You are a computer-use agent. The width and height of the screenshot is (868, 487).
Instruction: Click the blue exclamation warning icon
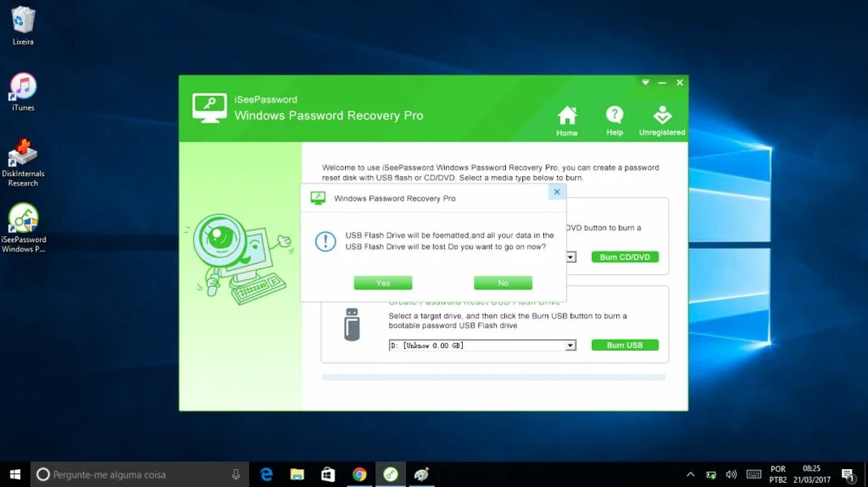326,241
